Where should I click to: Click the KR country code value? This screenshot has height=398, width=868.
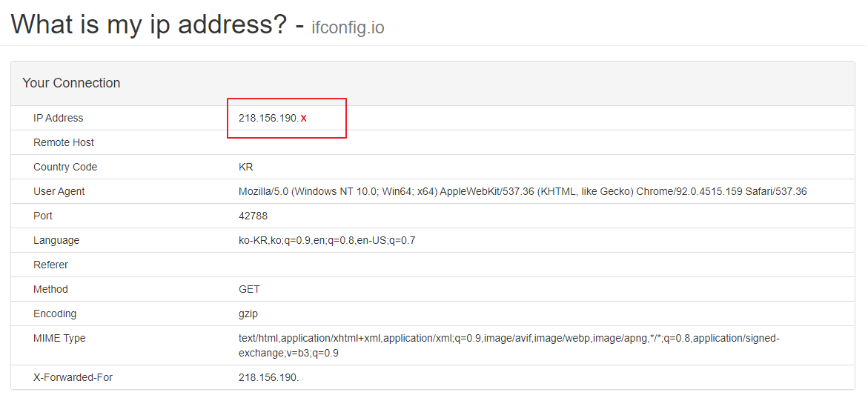[x=246, y=167]
